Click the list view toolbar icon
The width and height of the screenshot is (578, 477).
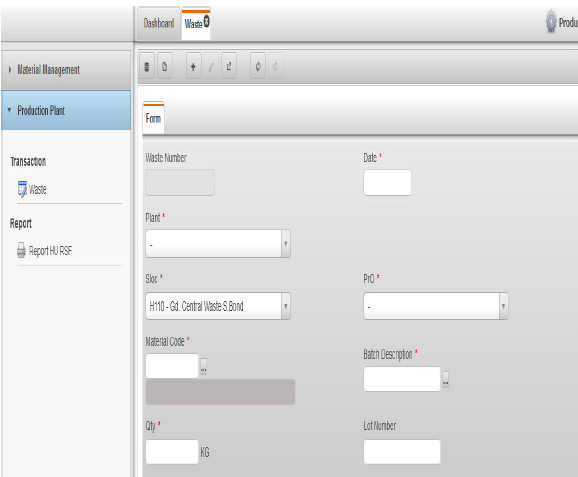click(x=147, y=66)
